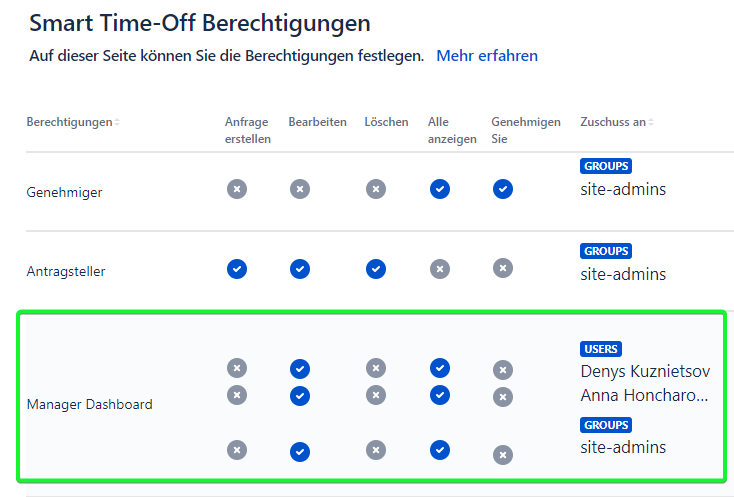Click Antragsteller's 'Bearbeiten' checkmark icon

tap(300, 269)
